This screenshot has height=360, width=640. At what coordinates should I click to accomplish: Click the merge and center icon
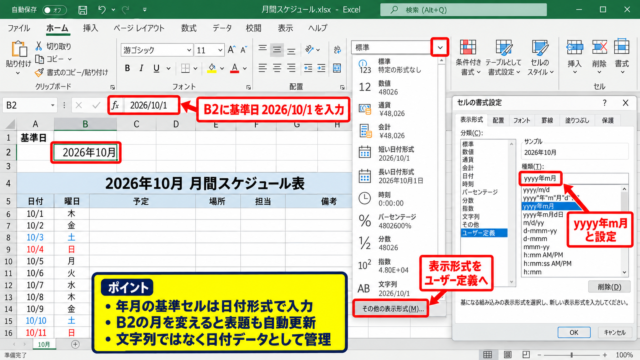(337, 68)
